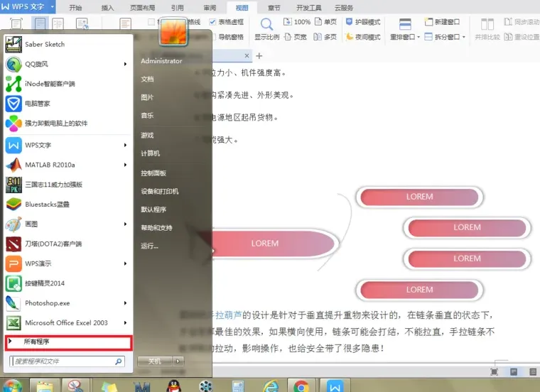This screenshot has width=540, height=392.
Task: Open a 新建窗口 new window
Action: 442,22
